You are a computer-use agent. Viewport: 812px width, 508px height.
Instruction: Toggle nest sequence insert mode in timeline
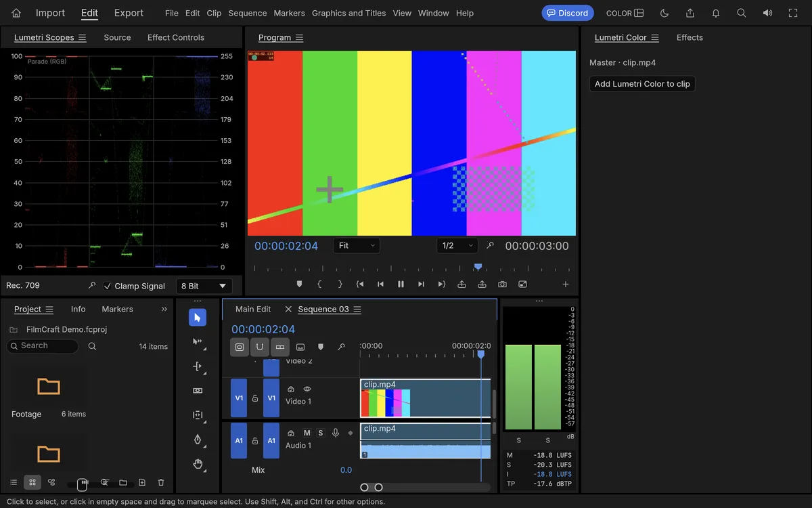click(x=240, y=347)
